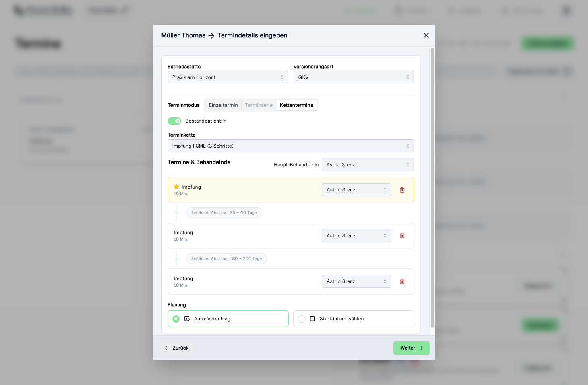Open practitioner dropdown of Impfung after 180 – 200 Tage
This screenshot has width=588, height=385.
[356, 281]
